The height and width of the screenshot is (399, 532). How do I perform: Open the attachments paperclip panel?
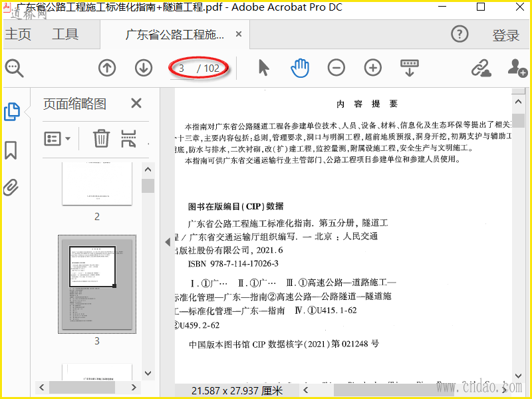pos(11,187)
